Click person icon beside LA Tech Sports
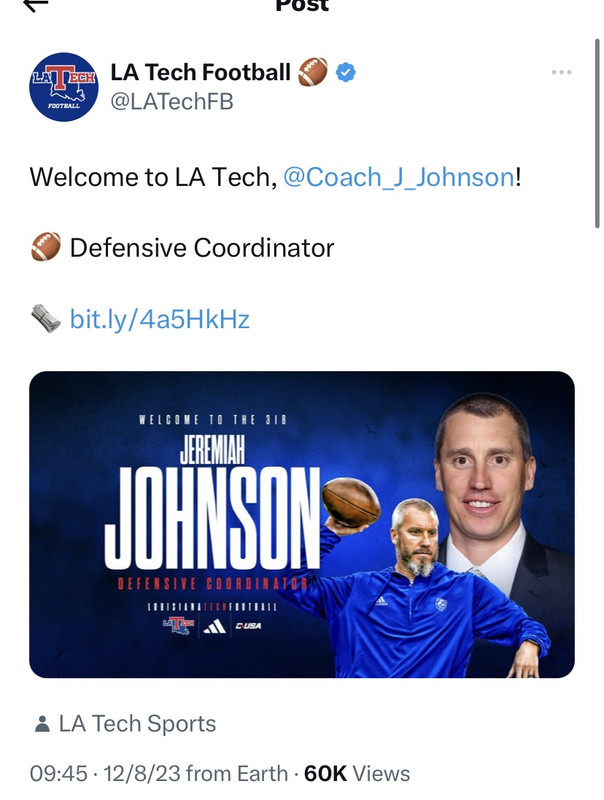 tap(42, 724)
